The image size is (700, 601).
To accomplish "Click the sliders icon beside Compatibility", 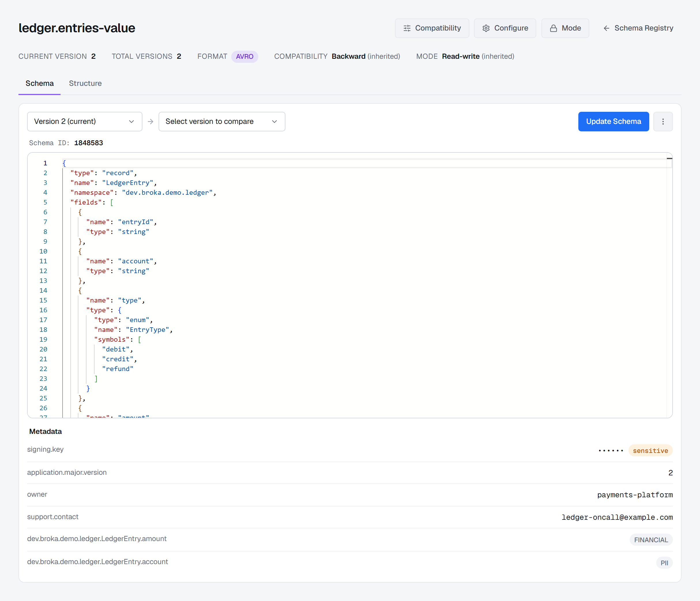I will tap(407, 28).
